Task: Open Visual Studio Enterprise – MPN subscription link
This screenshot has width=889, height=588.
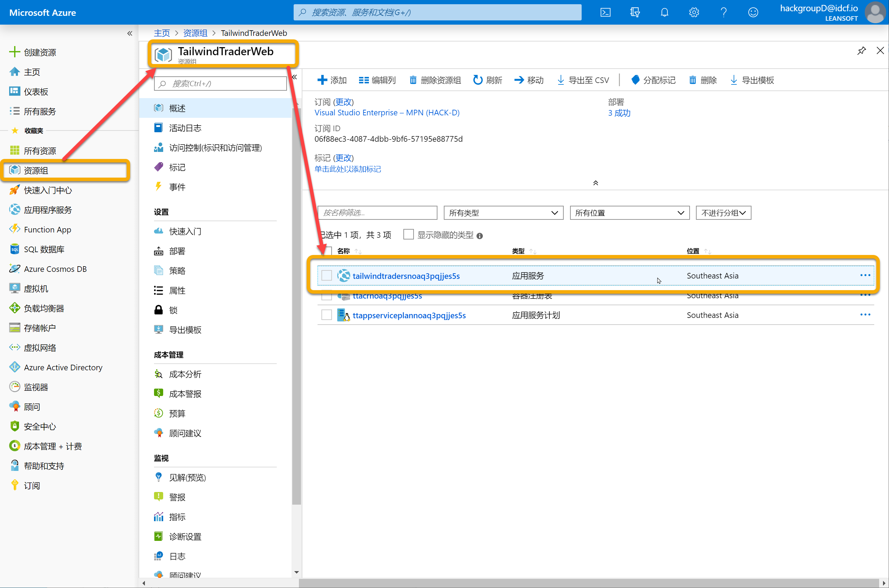Action: 387,113
